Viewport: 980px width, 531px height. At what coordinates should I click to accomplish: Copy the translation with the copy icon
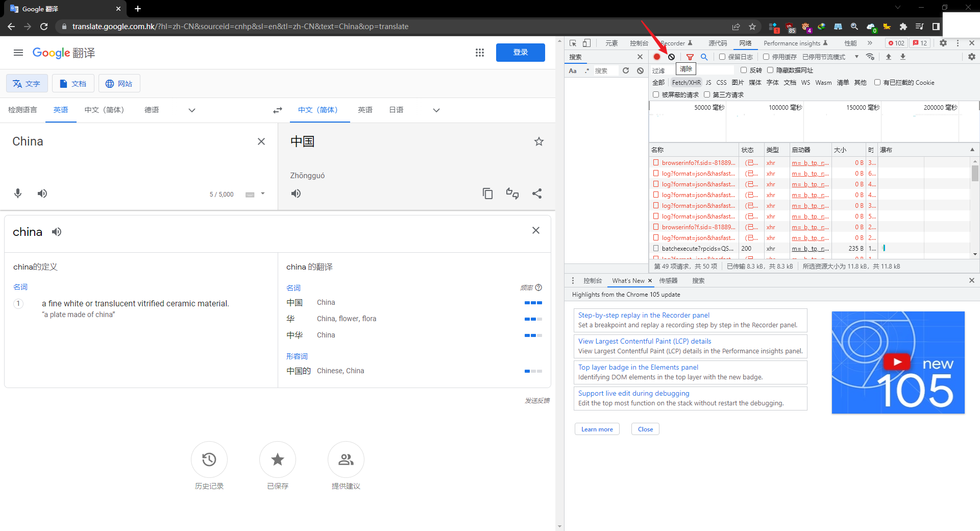tap(487, 194)
